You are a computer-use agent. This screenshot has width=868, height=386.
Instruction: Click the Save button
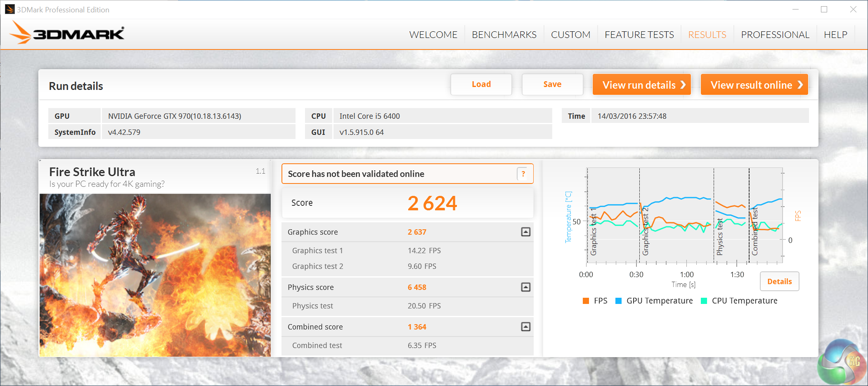click(552, 85)
